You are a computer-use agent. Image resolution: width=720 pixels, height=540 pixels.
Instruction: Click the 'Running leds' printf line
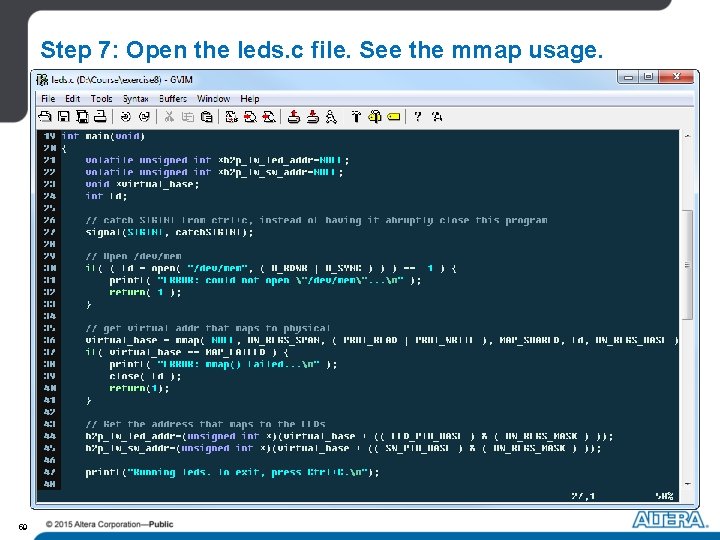[232, 472]
